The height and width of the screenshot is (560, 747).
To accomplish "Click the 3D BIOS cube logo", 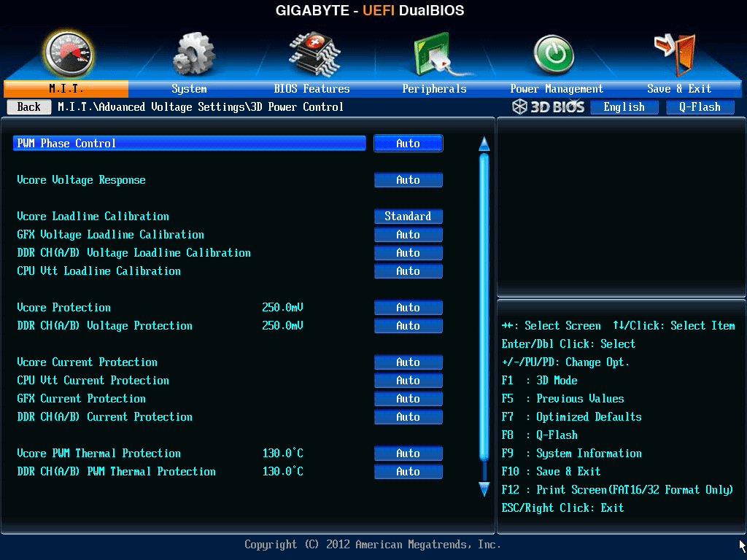I will (x=519, y=106).
